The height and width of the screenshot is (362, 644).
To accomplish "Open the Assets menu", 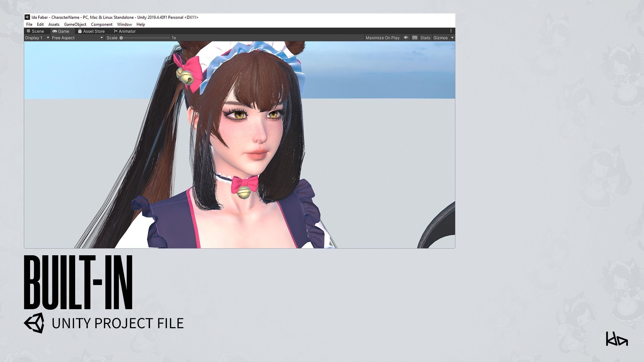I will click(x=54, y=24).
